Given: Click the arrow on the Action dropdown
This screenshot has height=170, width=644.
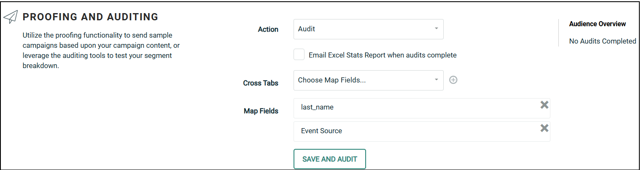Looking at the screenshot, I should (436, 29).
